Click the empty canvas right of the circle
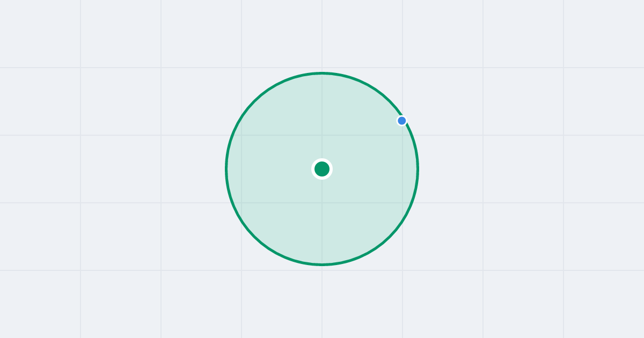The width and height of the screenshot is (644, 338). click(531, 169)
